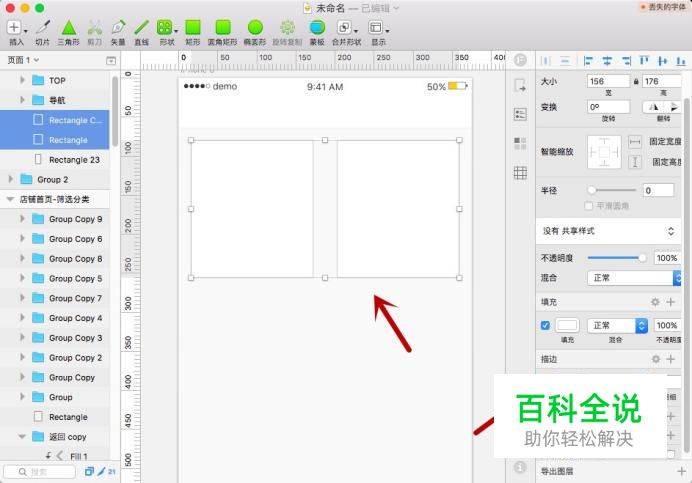
Task: Click the distribute vertically icon
Action: point(565,60)
